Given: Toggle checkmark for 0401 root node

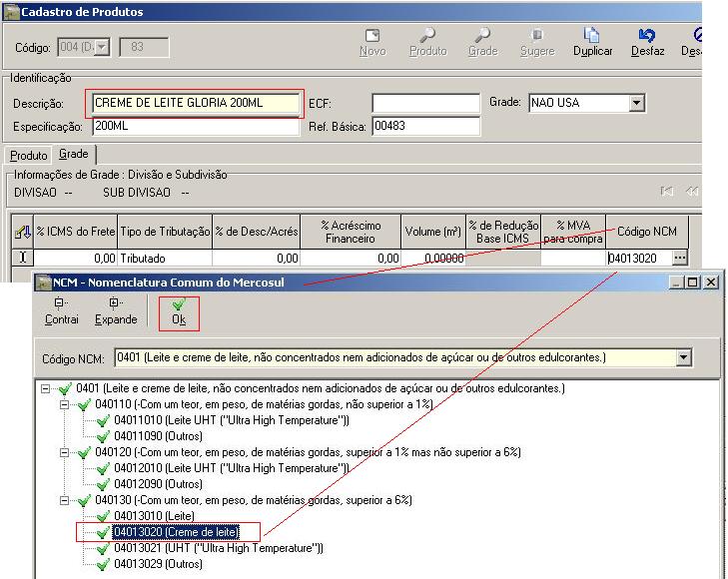Looking at the screenshot, I should 65,388.
